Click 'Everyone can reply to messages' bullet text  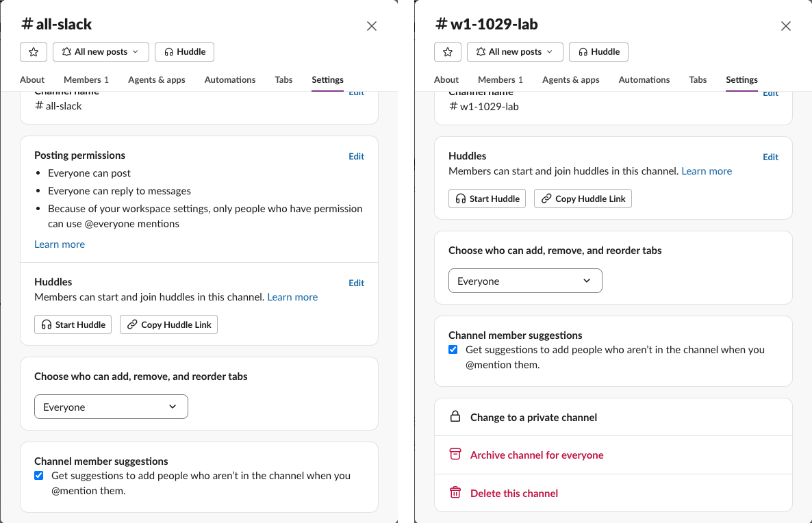119,191
